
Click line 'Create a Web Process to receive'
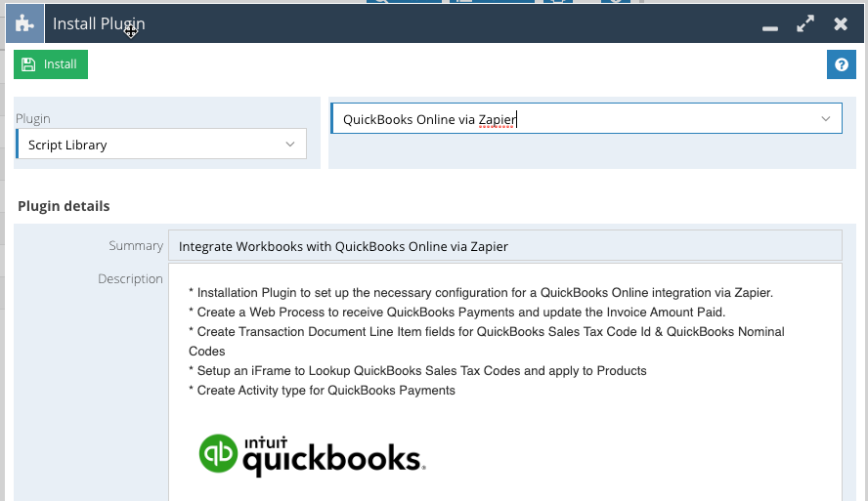point(456,312)
